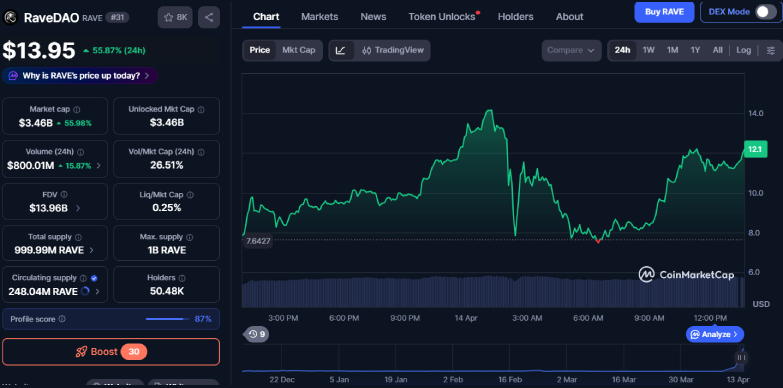The image size is (783, 388).
Task: Click the blue Profile score progress bar
Action: pos(167,319)
